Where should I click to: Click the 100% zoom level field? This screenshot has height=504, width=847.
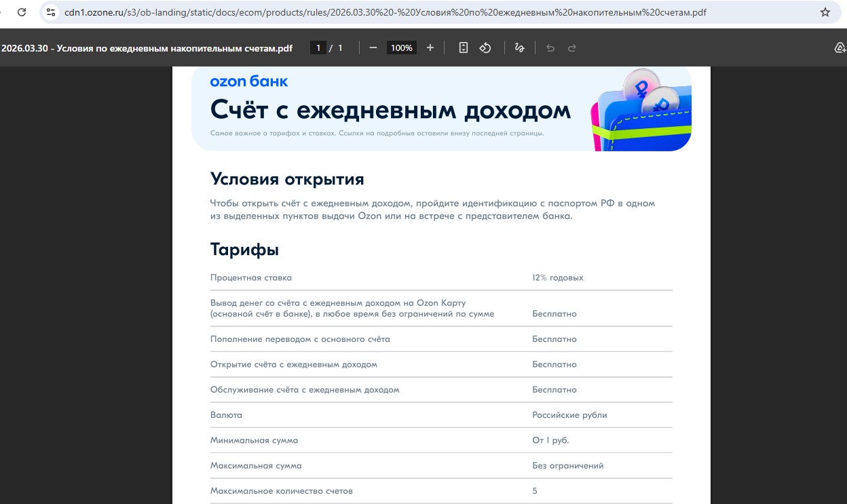pos(401,47)
